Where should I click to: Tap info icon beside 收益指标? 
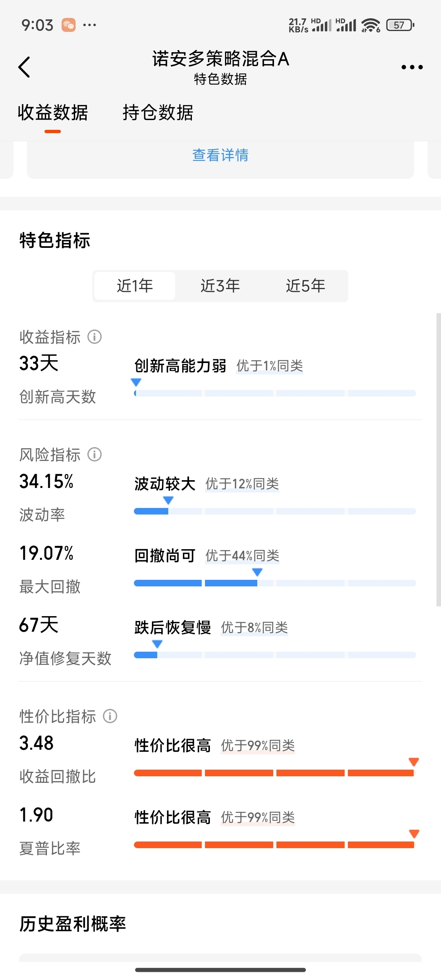(95, 337)
